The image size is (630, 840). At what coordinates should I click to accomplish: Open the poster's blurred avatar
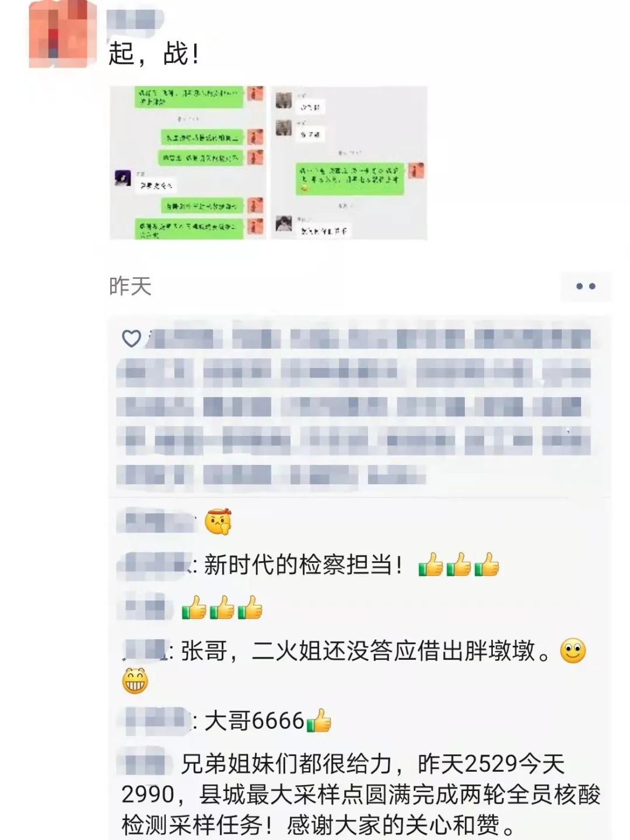pyautogui.click(x=62, y=34)
